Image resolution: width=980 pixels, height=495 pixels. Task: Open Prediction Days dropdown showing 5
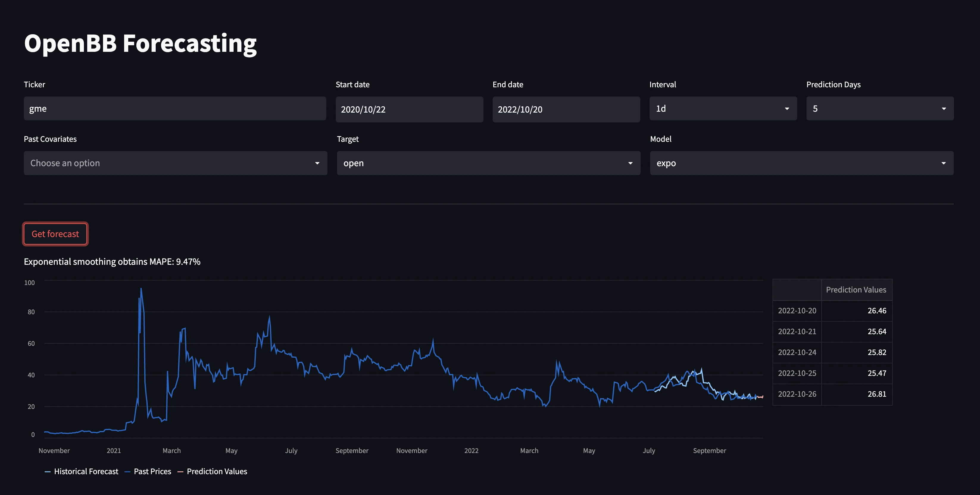pos(880,108)
